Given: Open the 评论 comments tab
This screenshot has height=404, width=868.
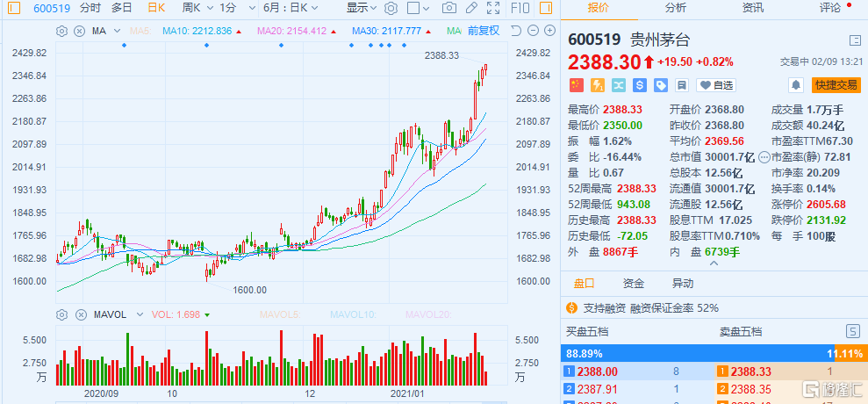Looking at the screenshot, I should (x=829, y=8).
